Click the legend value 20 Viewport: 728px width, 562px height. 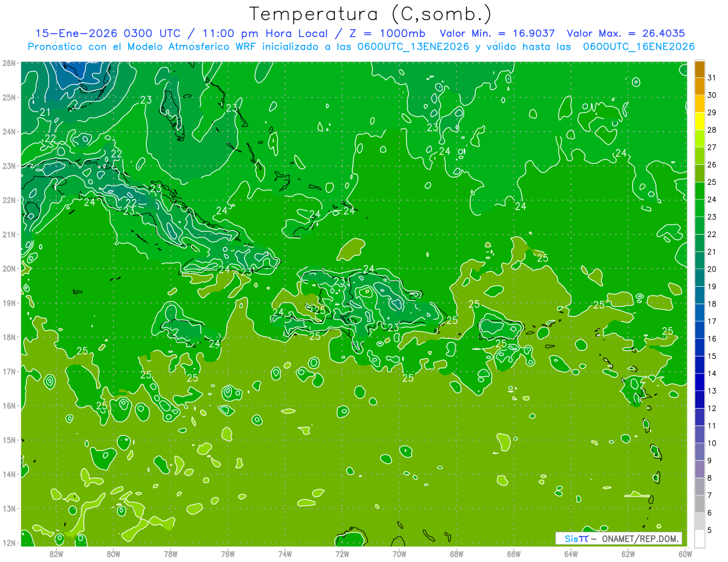(x=712, y=269)
